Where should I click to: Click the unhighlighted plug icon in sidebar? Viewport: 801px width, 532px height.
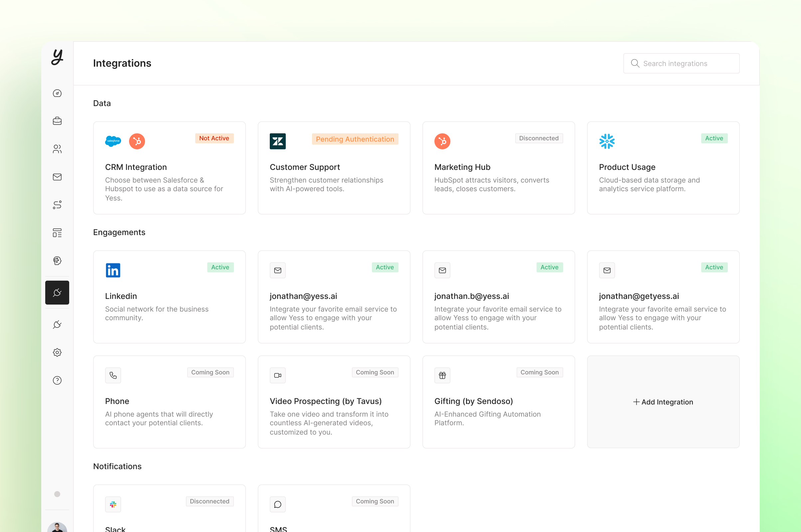(57, 325)
